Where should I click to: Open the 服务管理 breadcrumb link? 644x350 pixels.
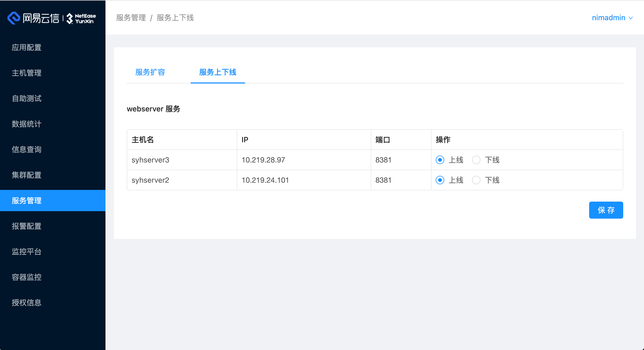[131, 18]
